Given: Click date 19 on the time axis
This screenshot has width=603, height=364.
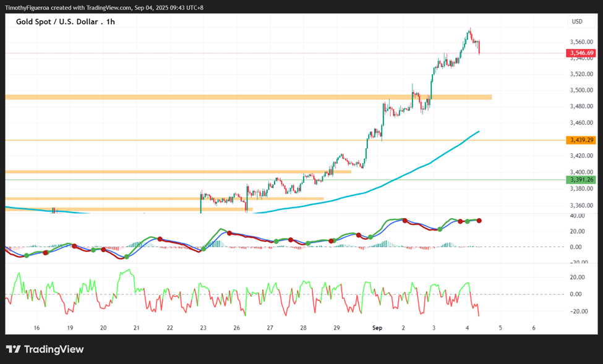Looking at the screenshot, I should pos(70,328).
